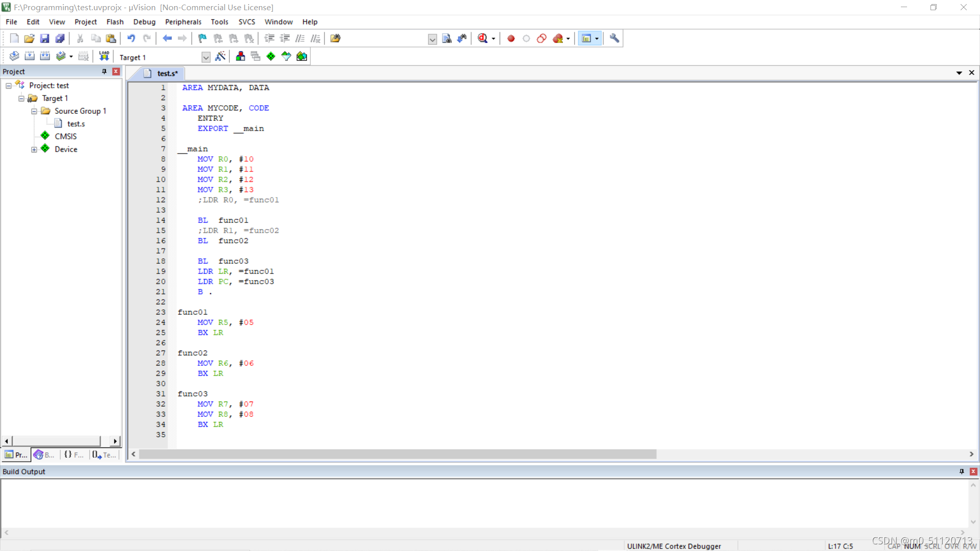
Task: Open test.s file in project tree
Action: (76, 124)
